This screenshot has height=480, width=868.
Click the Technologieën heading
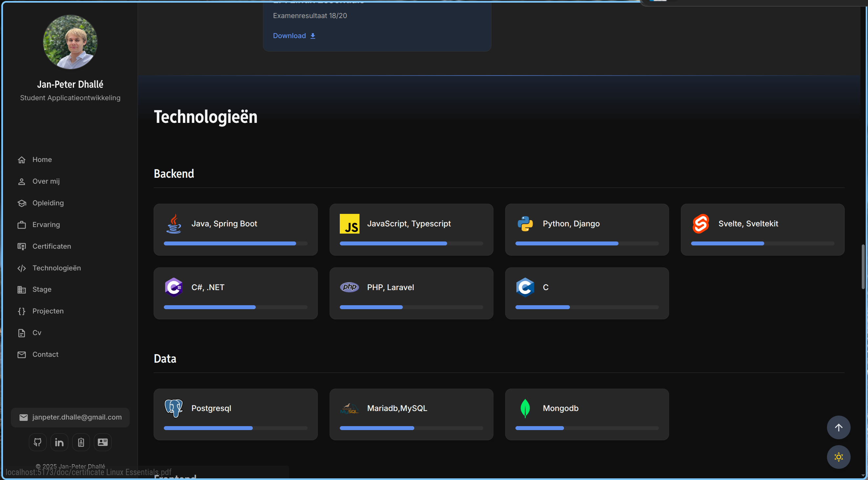pyautogui.click(x=206, y=117)
